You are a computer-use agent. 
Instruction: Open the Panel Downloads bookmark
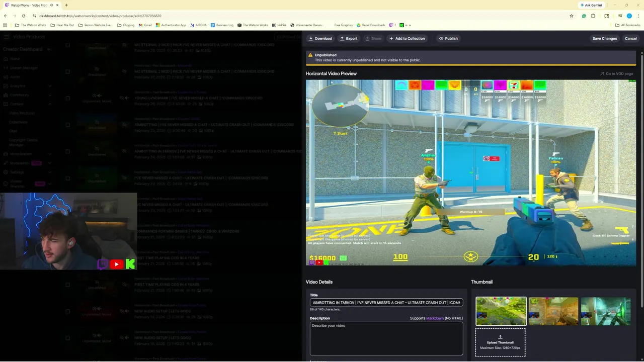point(371,25)
